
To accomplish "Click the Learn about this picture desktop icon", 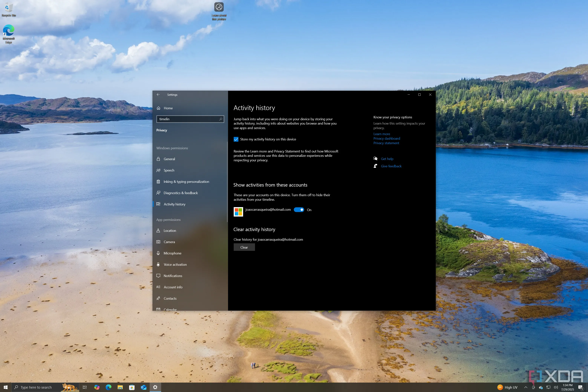I will (x=219, y=11).
